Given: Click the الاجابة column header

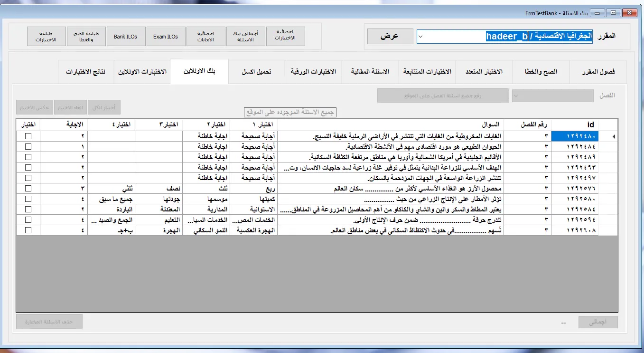Looking at the screenshot, I should pyautogui.click(x=64, y=124).
